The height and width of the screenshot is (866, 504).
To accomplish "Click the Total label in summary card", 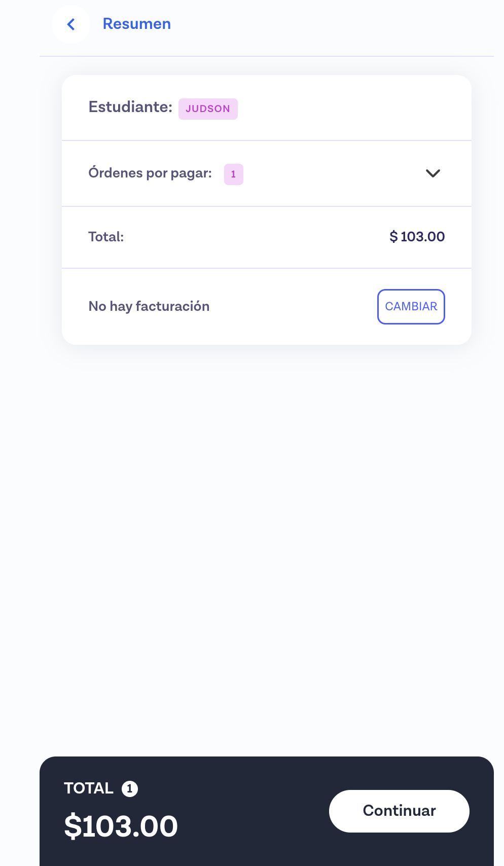I will pos(106,237).
